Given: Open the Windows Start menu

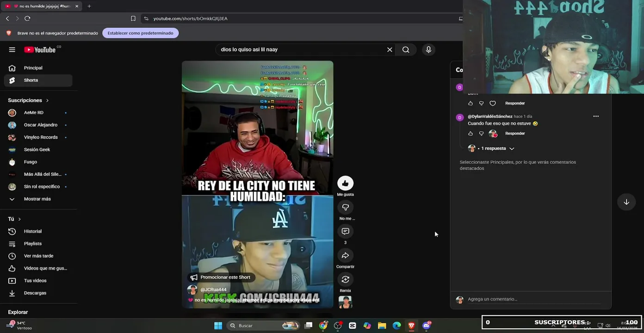Looking at the screenshot, I should [x=218, y=326].
